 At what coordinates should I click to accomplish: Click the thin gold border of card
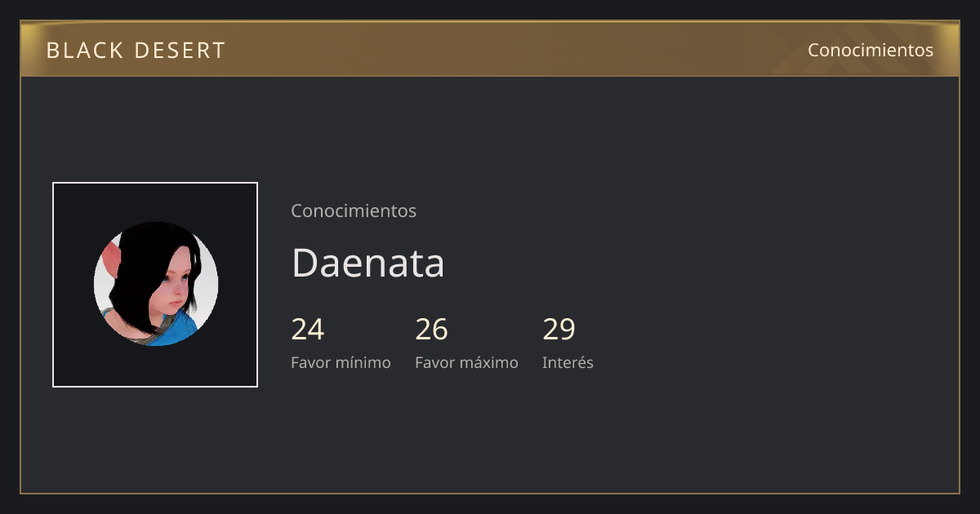[x=20, y=286]
